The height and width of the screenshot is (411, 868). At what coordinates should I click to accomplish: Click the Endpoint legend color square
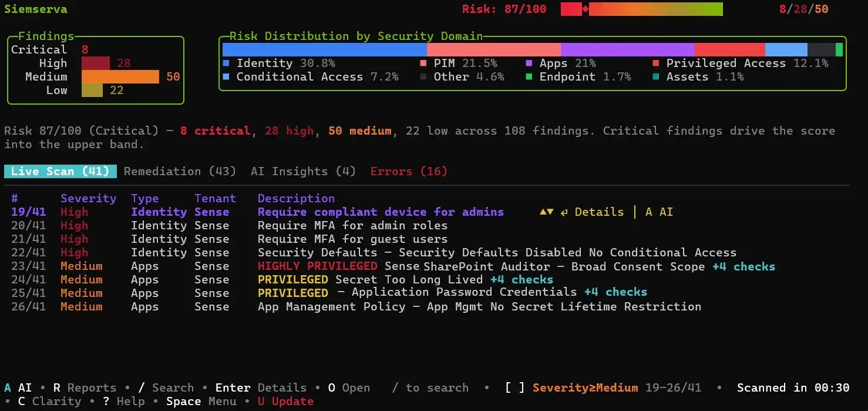[x=528, y=76]
